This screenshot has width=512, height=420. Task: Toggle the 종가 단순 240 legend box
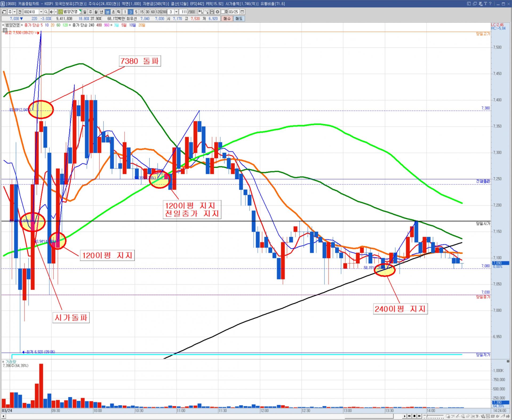(70, 25)
